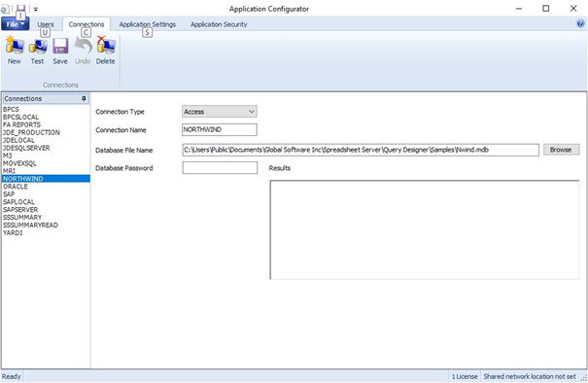Click Shared network location not set status

point(530,376)
